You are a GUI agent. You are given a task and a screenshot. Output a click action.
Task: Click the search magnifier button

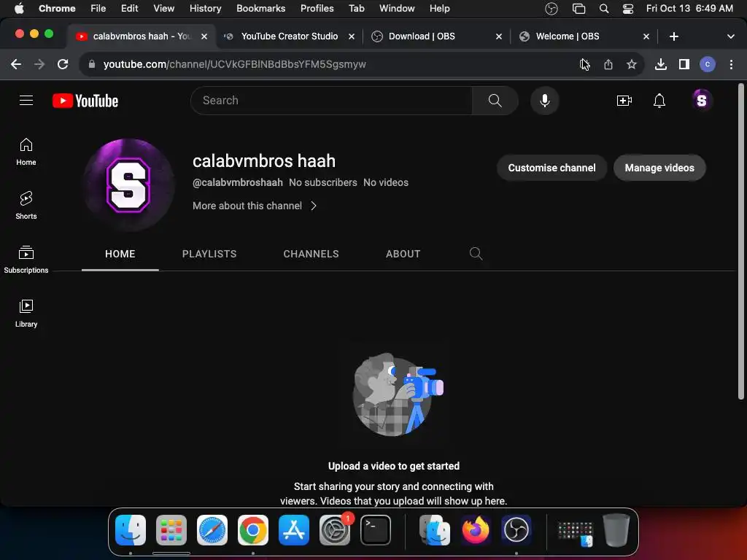(495, 101)
